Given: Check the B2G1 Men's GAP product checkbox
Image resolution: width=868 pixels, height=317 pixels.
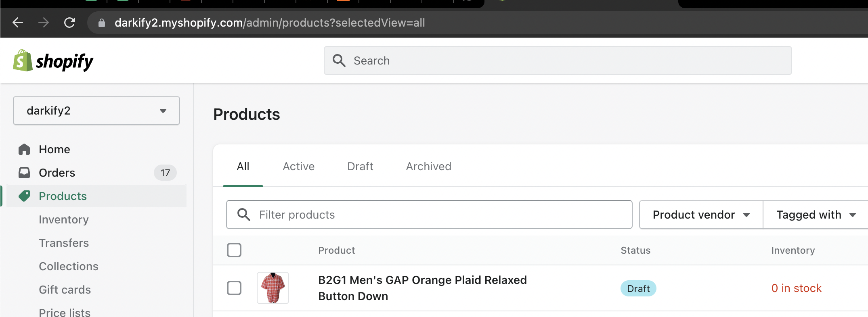Looking at the screenshot, I should 234,288.
